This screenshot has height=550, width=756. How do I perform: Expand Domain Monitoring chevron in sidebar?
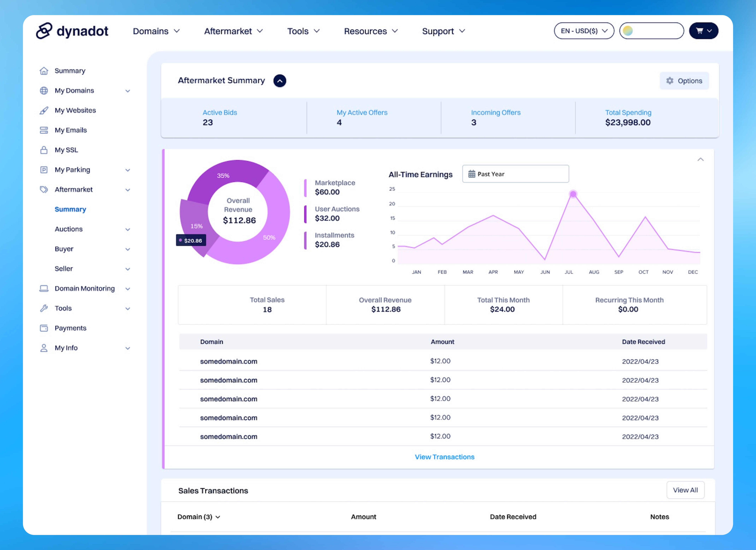coord(128,289)
